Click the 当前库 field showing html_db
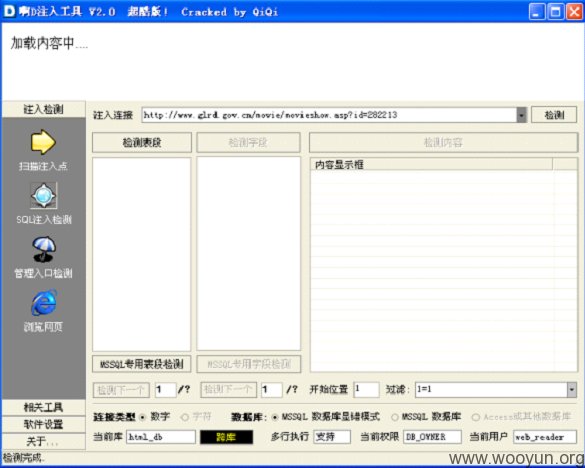 click(x=161, y=437)
